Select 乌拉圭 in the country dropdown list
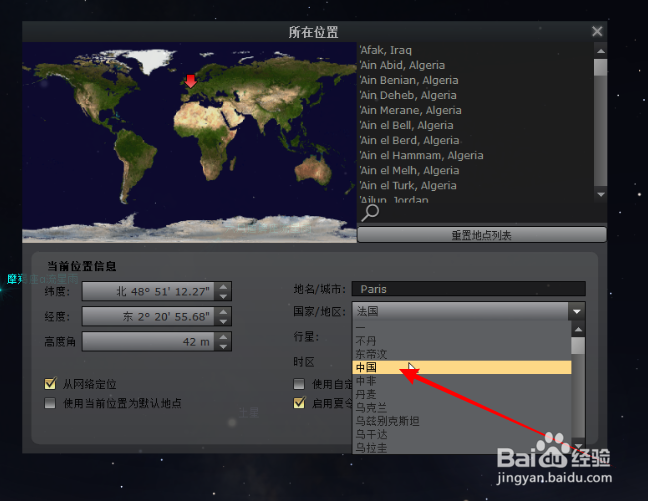Image resolution: width=648 pixels, height=501 pixels. pyautogui.click(x=462, y=447)
